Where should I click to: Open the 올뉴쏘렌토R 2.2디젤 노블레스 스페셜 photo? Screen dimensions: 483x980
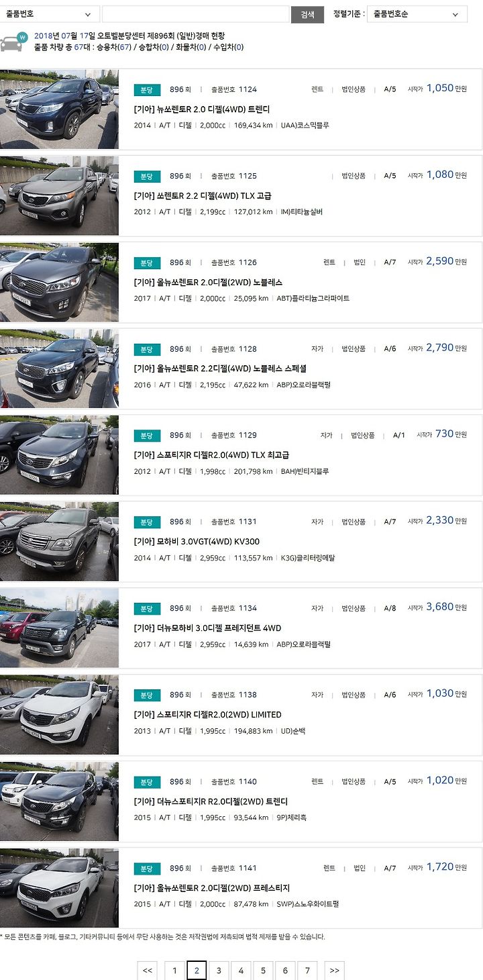(59, 369)
